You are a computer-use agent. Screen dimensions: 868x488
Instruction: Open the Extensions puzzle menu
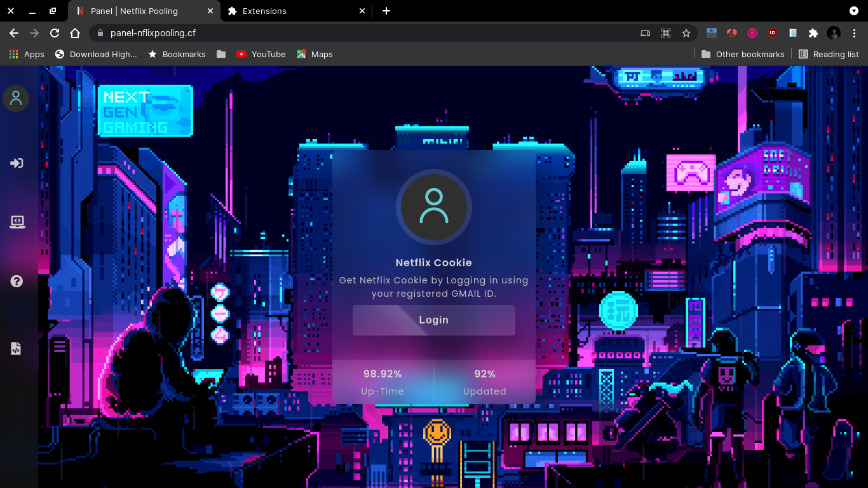pos(813,33)
